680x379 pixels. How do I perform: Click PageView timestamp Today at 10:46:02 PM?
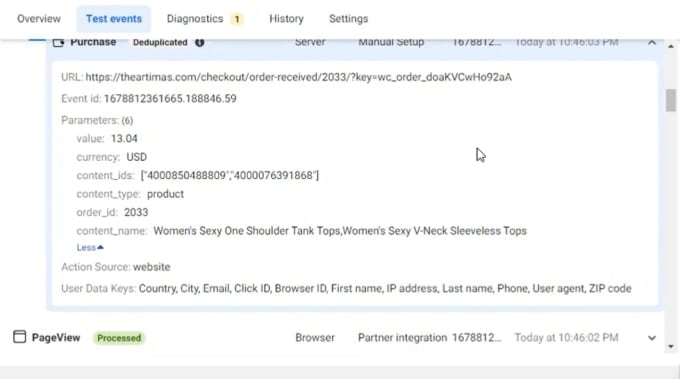point(566,337)
